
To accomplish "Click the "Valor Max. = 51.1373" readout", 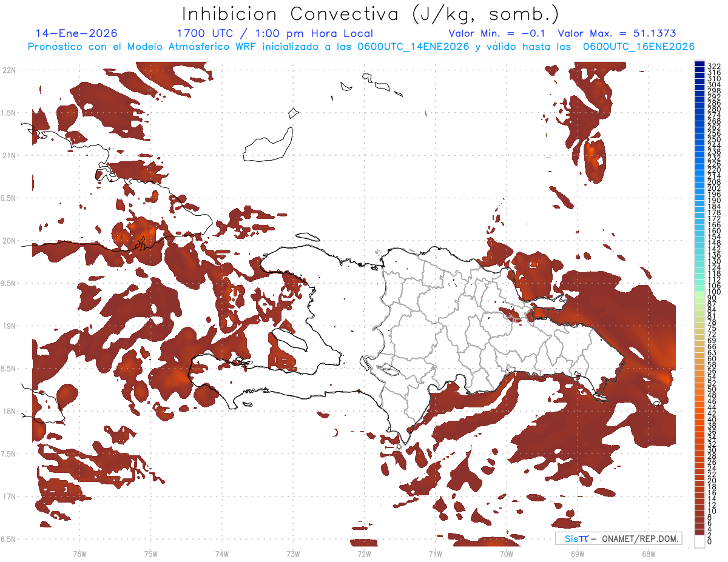I will [617, 33].
